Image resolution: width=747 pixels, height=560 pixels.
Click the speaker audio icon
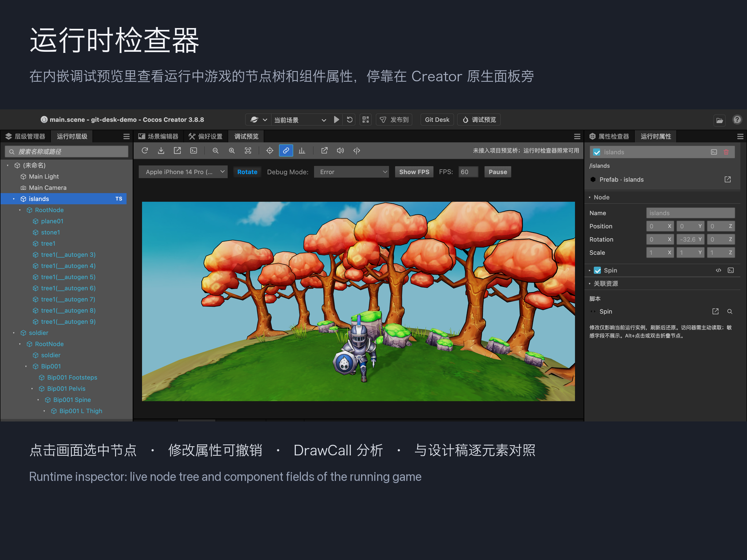[x=340, y=151]
